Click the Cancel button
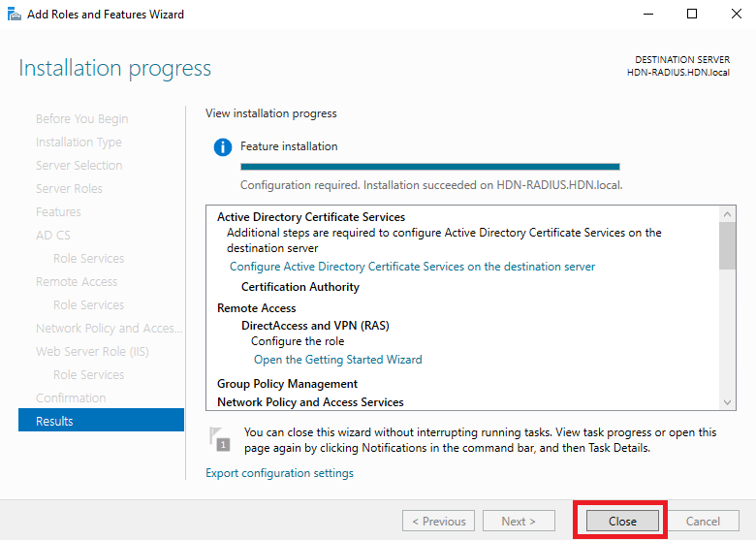This screenshot has height=540, width=756. [703, 522]
